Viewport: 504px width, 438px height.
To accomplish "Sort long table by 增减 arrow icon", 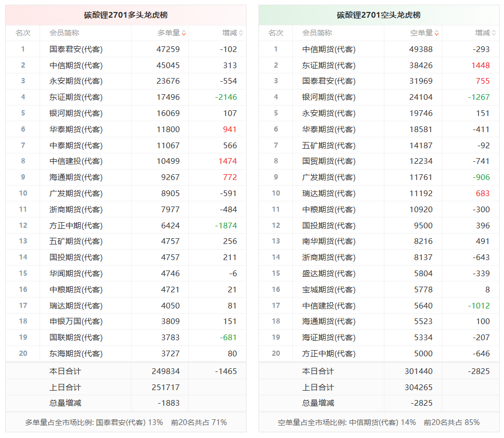I will click(241, 33).
